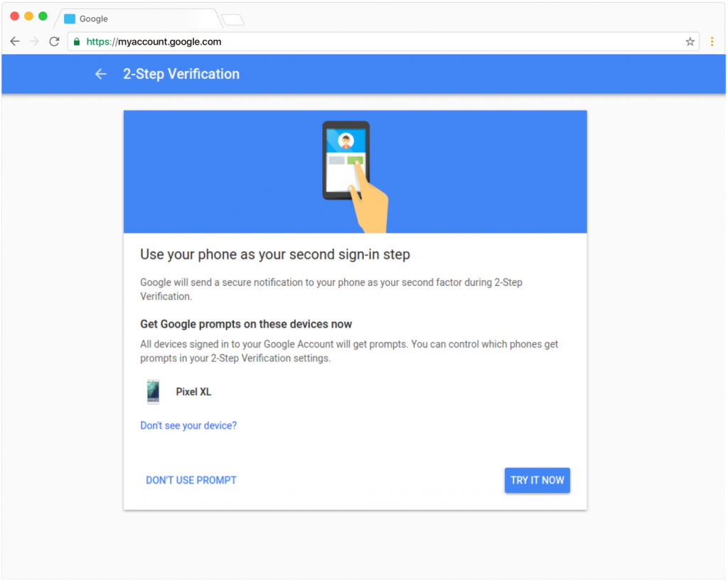728x581 pixels.
Task: Open the browser three-dot menu
Action: [712, 42]
